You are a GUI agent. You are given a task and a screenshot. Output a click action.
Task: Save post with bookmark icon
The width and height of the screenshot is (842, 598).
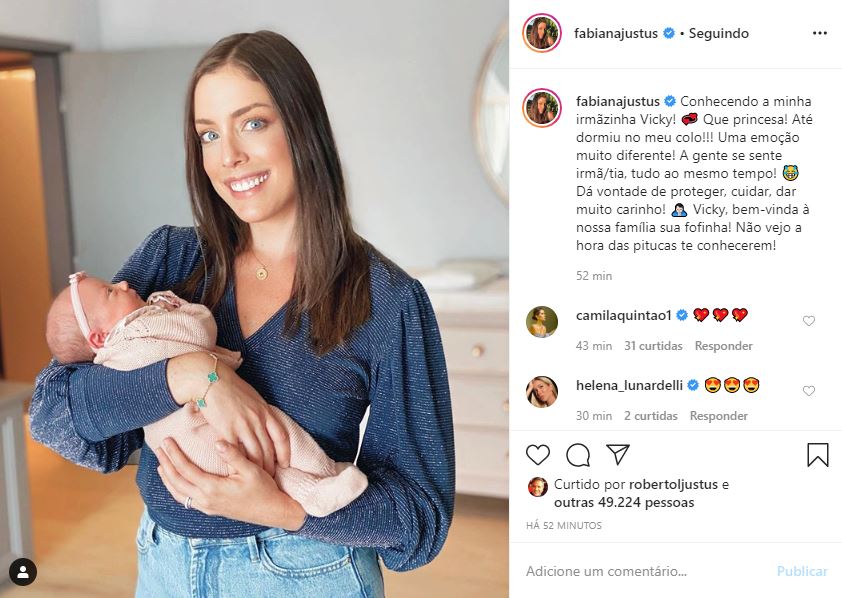click(x=817, y=455)
